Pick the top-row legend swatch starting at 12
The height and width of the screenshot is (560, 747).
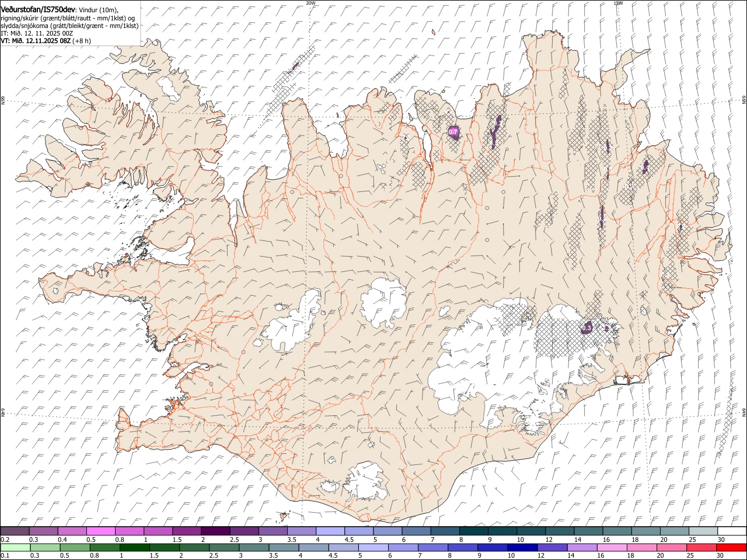pos(560,531)
